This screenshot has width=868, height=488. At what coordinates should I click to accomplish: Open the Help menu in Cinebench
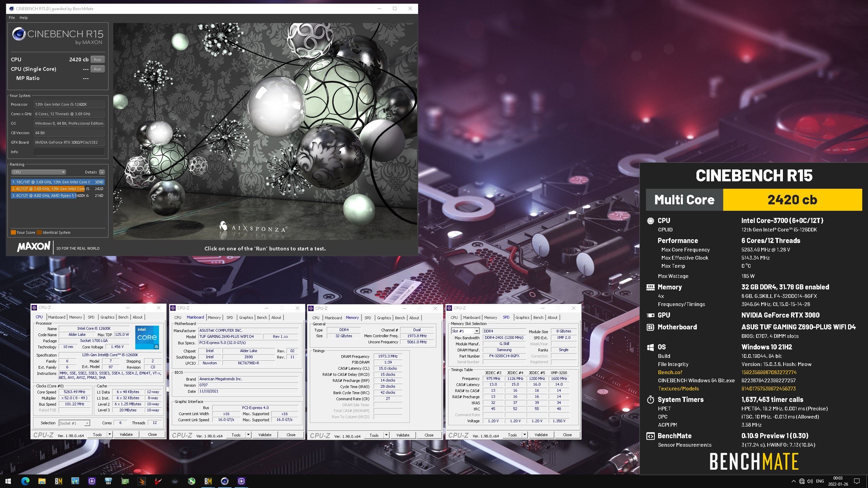[x=24, y=18]
